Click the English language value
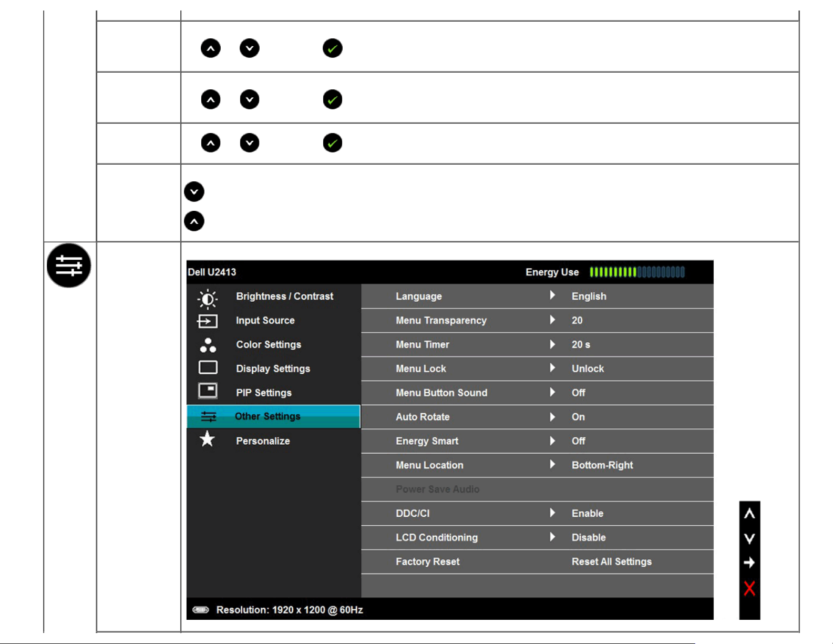The image size is (833, 644). click(589, 296)
